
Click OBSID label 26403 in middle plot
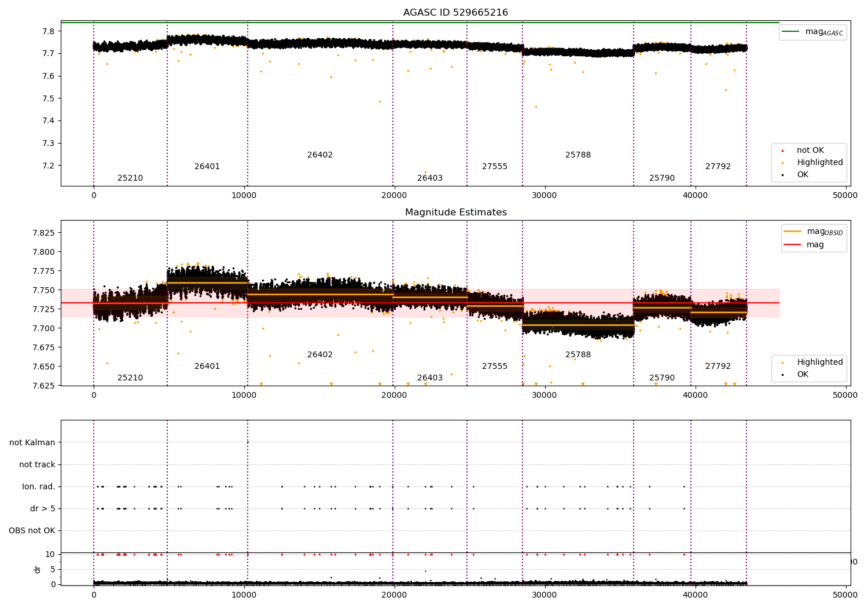tap(430, 378)
